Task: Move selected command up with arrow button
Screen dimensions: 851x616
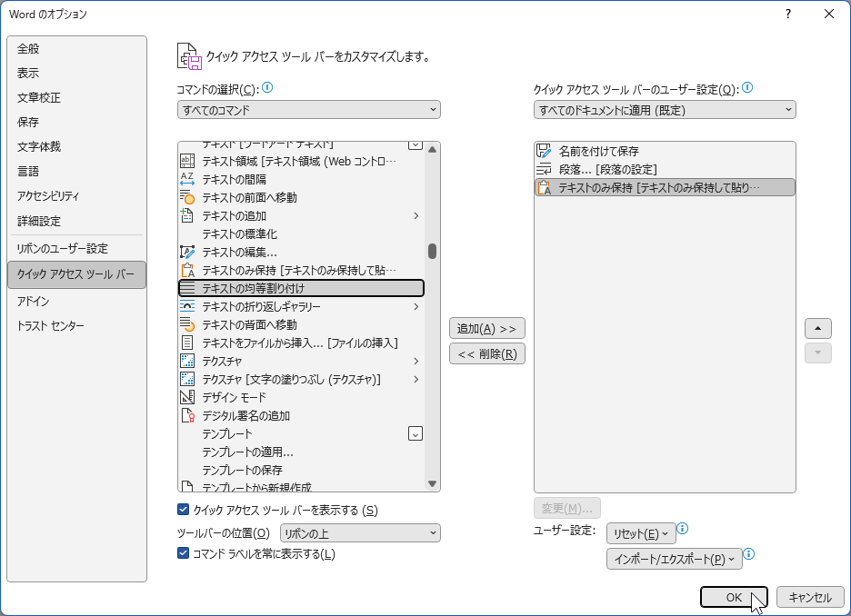Action: tap(818, 328)
